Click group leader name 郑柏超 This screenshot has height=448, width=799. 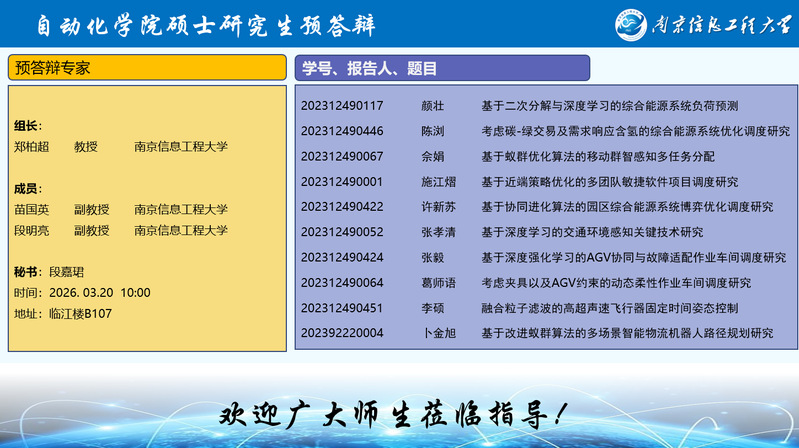(x=31, y=146)
